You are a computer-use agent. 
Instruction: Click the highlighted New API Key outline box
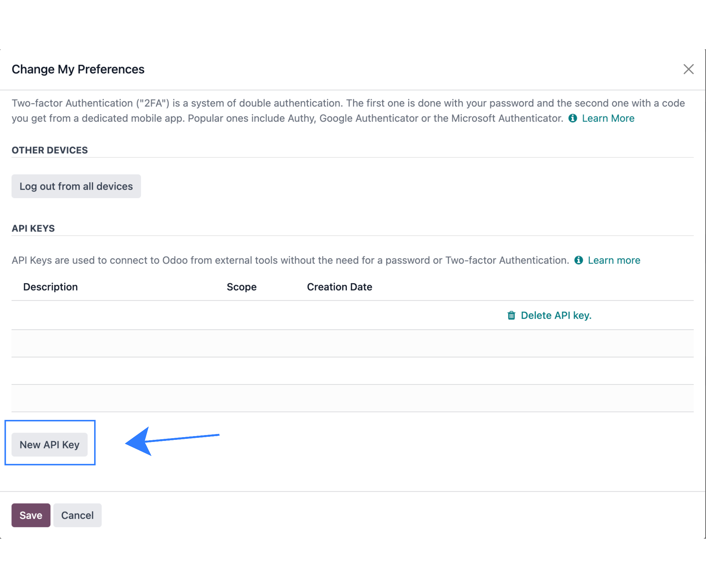[50, 443]
